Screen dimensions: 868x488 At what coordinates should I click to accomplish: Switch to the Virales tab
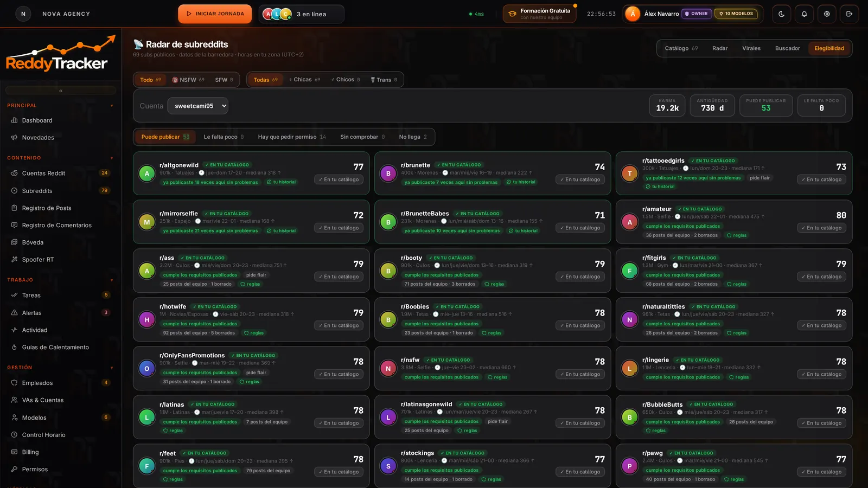[x=751, y=48]
